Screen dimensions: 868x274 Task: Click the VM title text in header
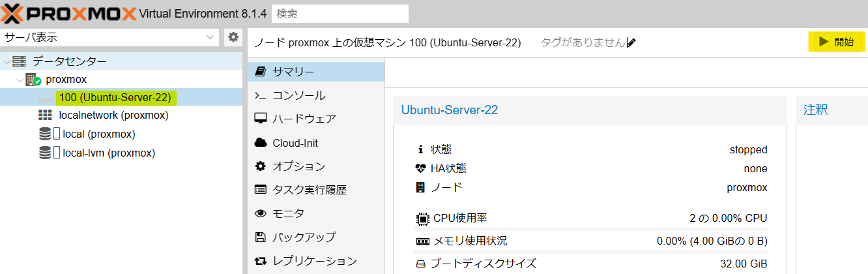click(387, 42)
